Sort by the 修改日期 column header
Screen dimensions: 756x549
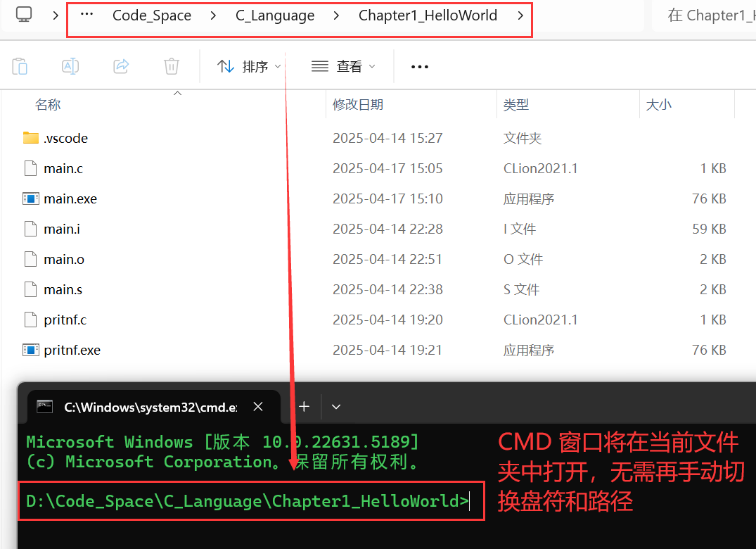coord(358,104)
